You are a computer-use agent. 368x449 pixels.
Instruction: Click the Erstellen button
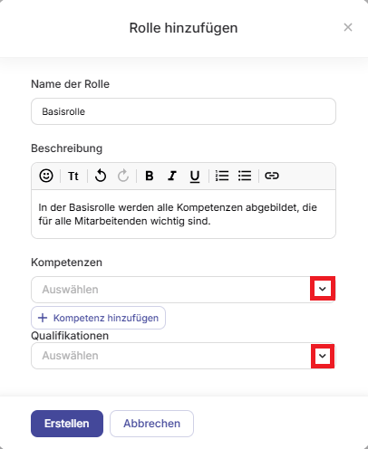pyautogui.click(x=67, y=423)
